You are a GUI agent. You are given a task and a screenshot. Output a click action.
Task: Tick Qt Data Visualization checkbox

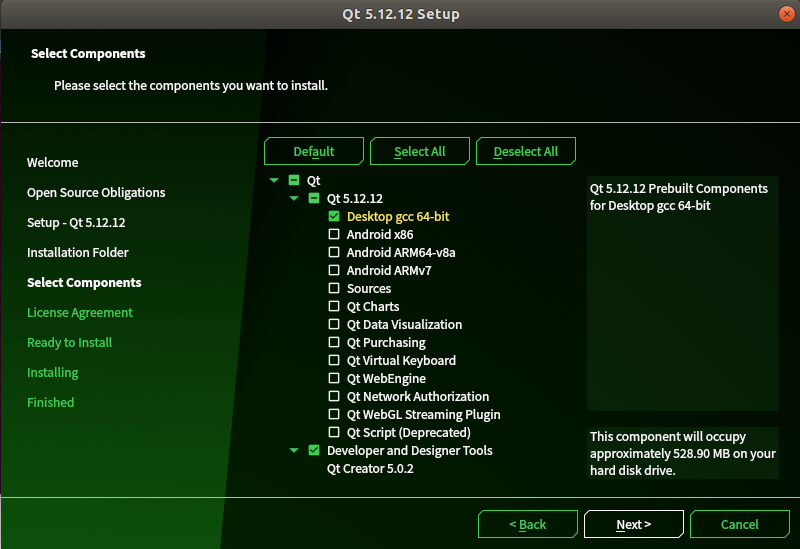click(x=334, y=324)
